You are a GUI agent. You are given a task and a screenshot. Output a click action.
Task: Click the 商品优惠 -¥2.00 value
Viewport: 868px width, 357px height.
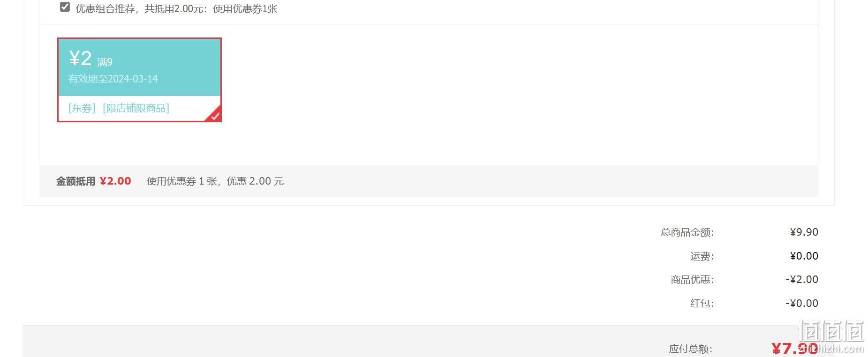click(x=801, y=279)
